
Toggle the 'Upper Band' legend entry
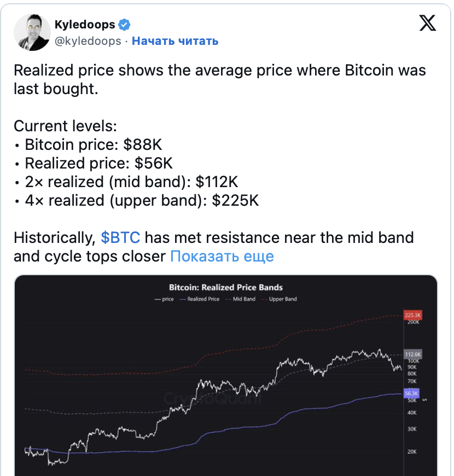tap(280, 299)
